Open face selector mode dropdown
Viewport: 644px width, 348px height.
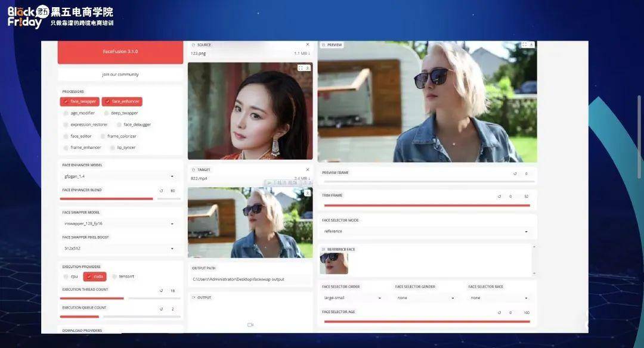426,231
